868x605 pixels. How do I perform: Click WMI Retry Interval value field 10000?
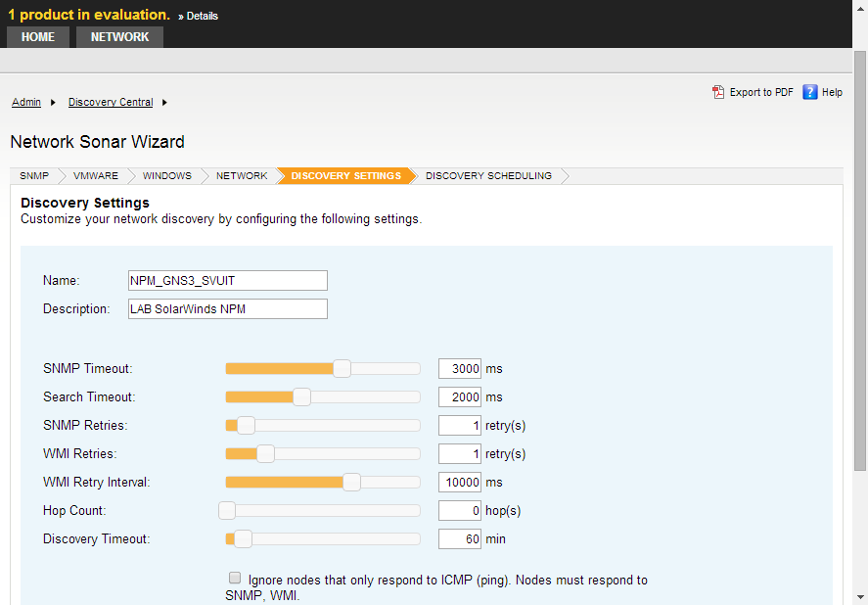460,482
